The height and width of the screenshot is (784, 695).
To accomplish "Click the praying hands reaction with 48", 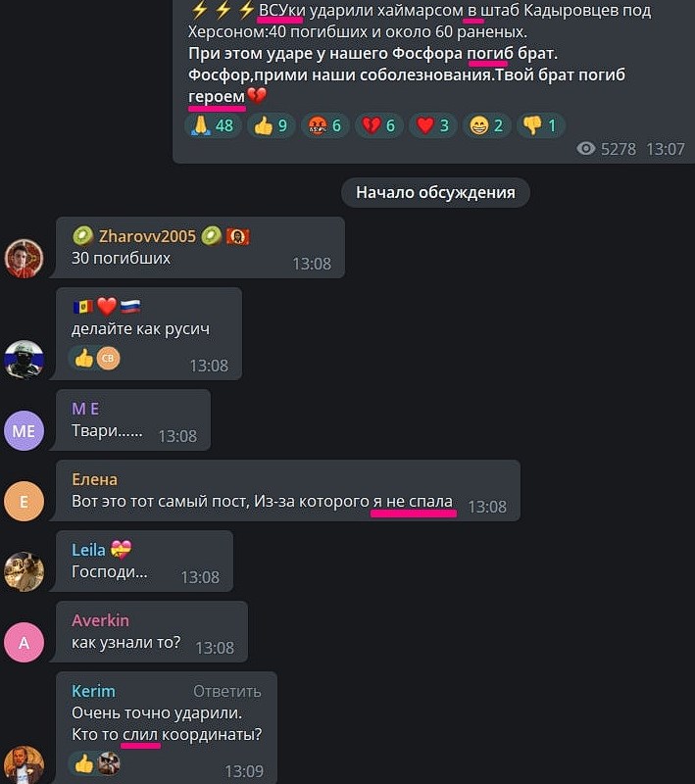I will [213, 125].
